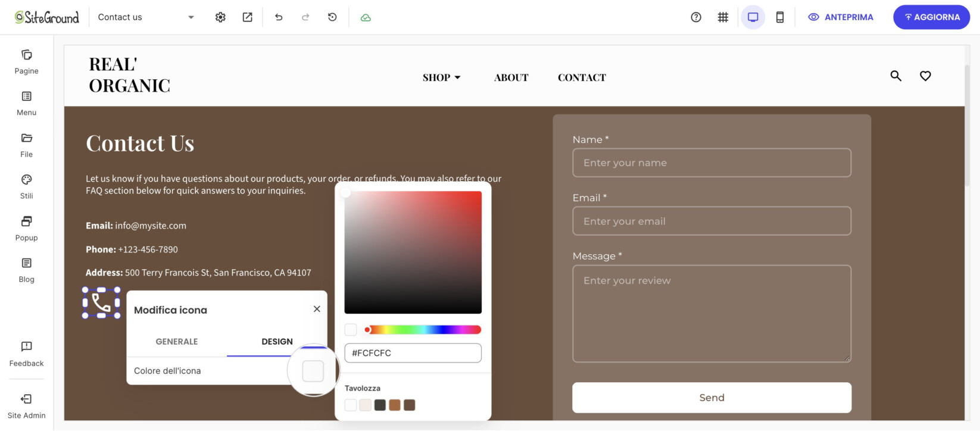Open the Pagine panel in the sidebar
The height and width of the screenshot is (431, 980).
(26, 62)
